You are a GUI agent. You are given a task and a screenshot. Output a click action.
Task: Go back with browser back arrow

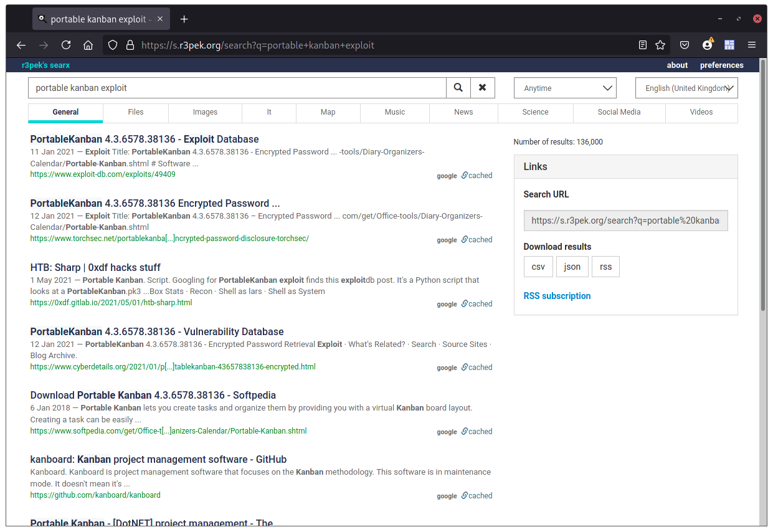[x=21, y=45]
